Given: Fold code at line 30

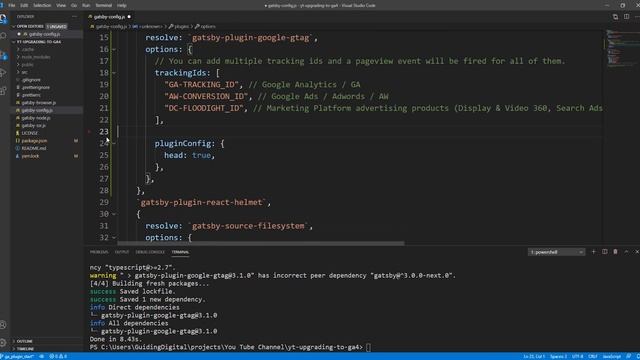Looking at the screenshot, I should [x=114, y=214].
